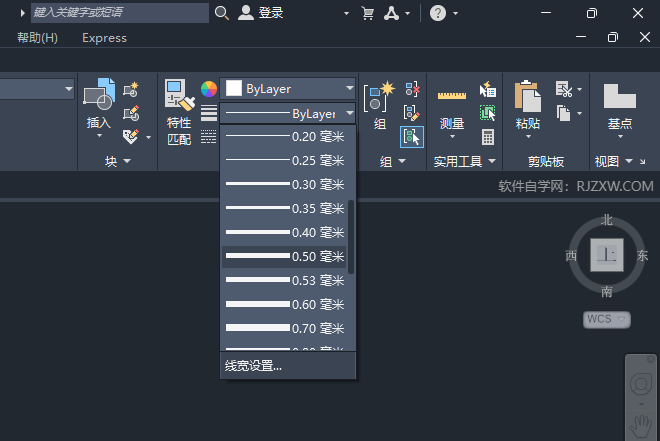Select 0.53 毫米 lineweight
660x441 pixels.
284,280
